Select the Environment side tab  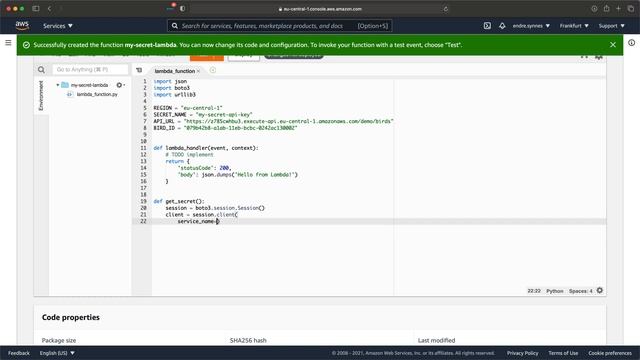tap(41, 96)
